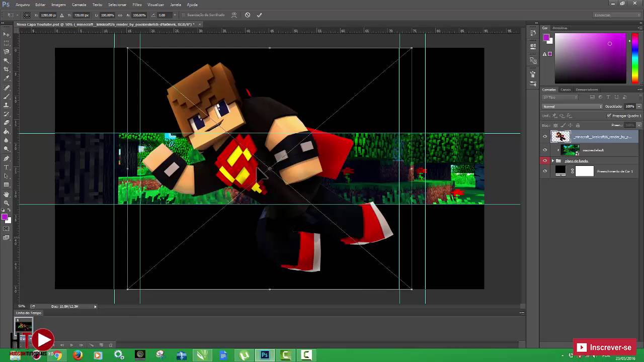Viewport: 644px width, 362px height.
Task: Click the reference point locator grid
Action: [27, 15]
